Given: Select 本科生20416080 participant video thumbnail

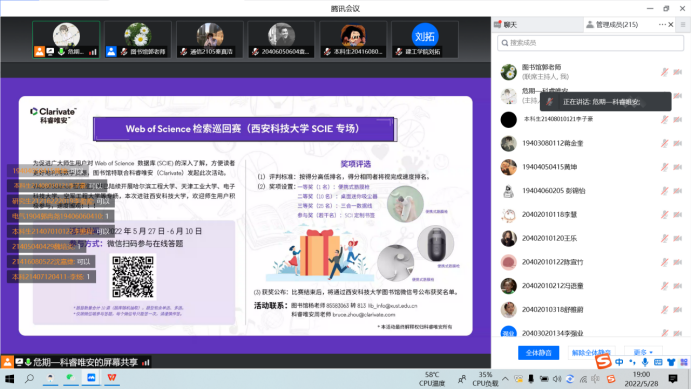Looking at the screenshot, I should pyautogui.click(x=354, y=40).
